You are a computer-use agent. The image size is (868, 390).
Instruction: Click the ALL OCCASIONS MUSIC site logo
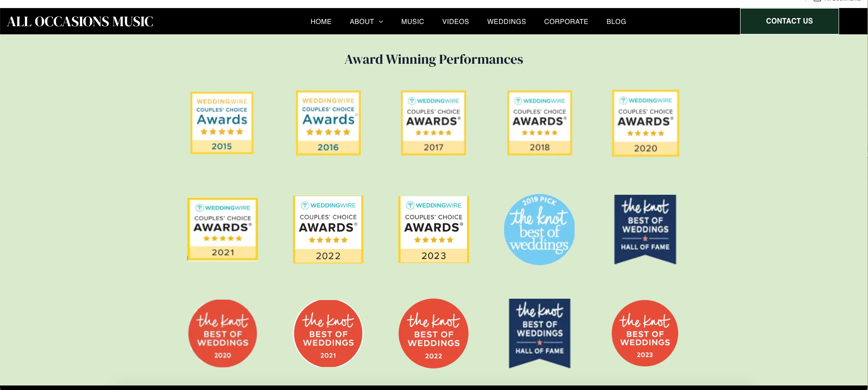[x=80, y=22]
